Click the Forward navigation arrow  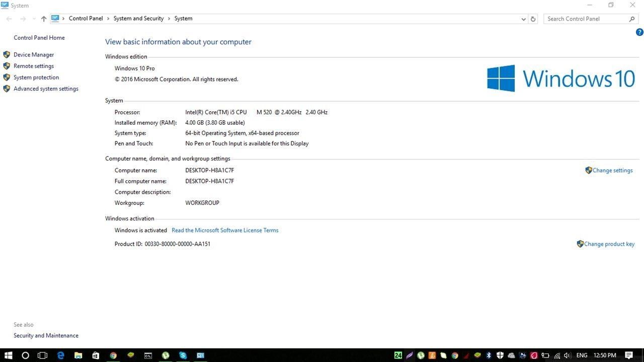click(x=23, y=19)
